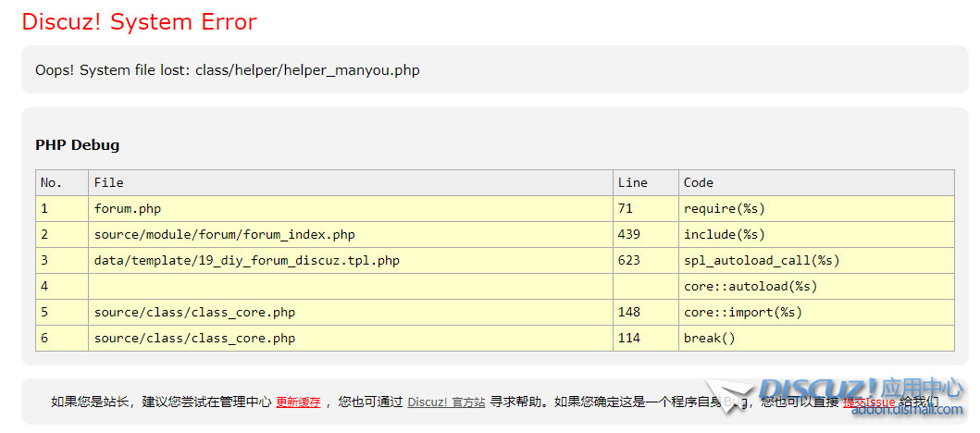Select the source/module/forum/forum_index.php cell
The width and height of the screenshot is (980, 433).
[x=224, y=234]
